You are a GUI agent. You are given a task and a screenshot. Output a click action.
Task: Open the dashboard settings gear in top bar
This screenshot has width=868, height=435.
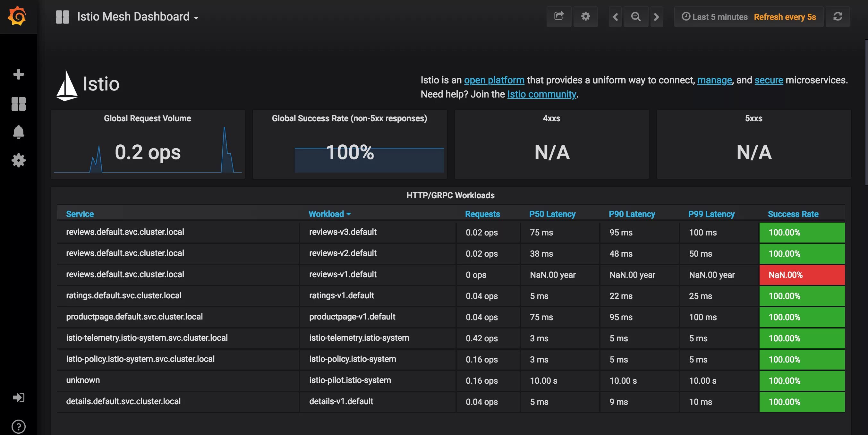[x=586, y=16]
